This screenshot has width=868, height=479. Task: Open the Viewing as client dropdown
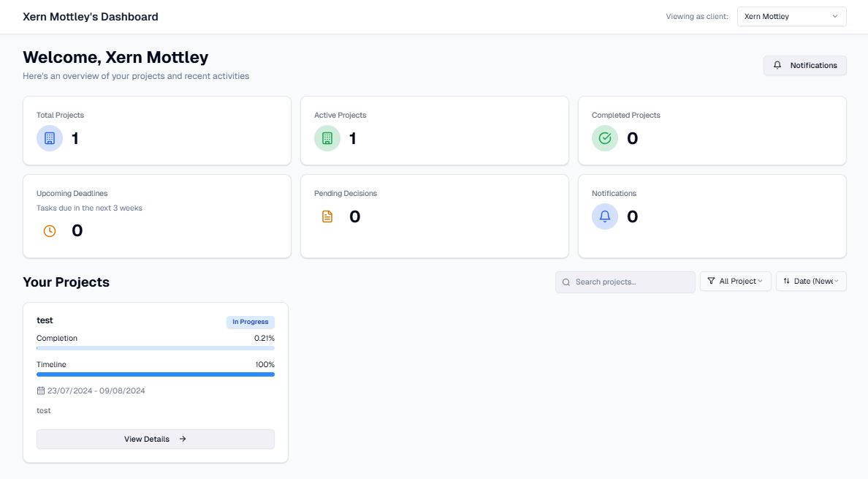pyautogui.click(x=791, y=16)
